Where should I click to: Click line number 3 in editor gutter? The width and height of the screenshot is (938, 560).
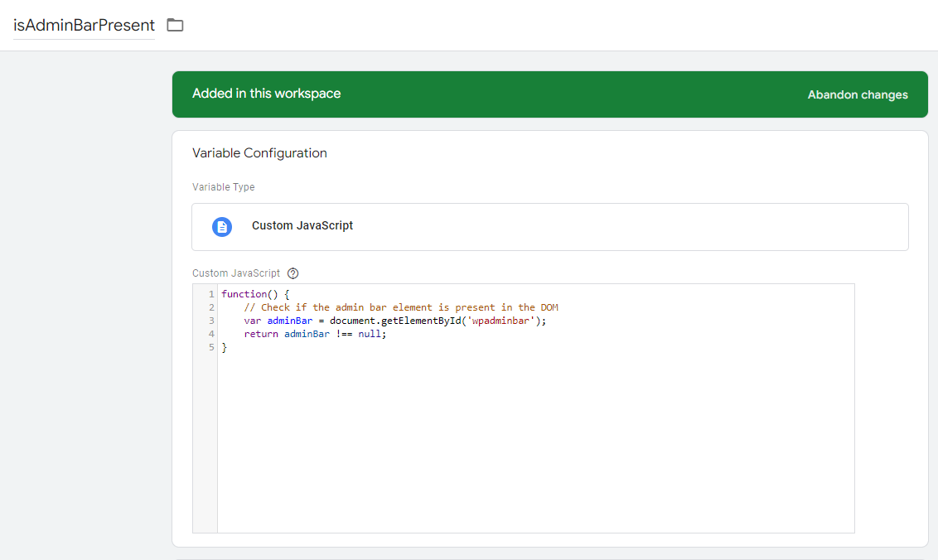[211, 321]
